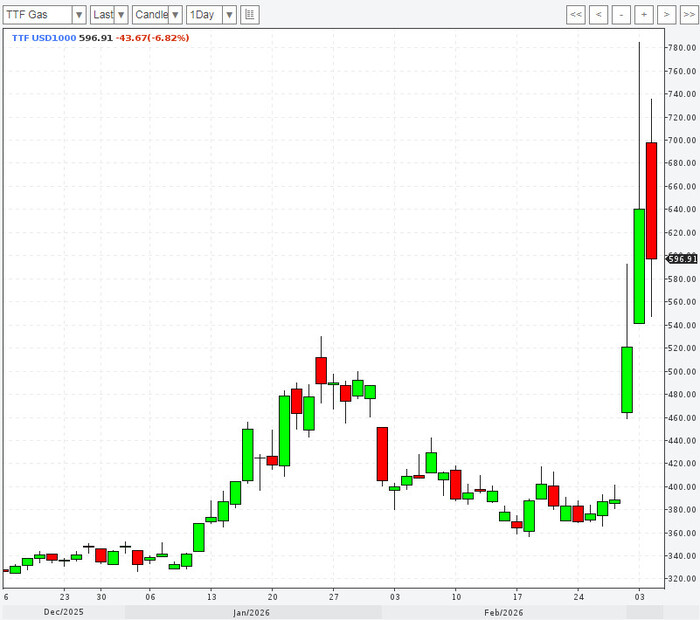Select the Jan/2026 month on time axis

[252, 612]
